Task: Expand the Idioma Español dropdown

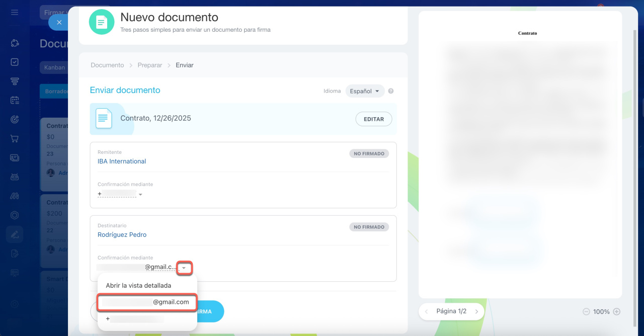Action: 365,92
